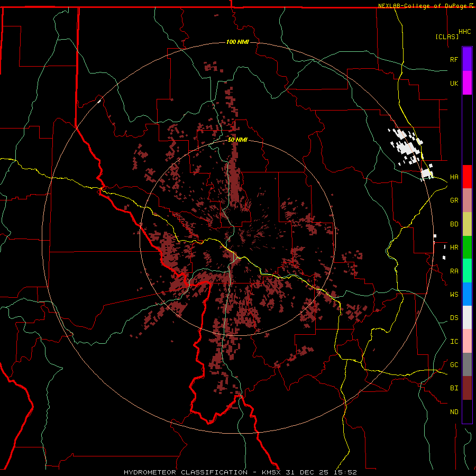Screen dimensions: 476x476
Task: Click the 50 NMI range ring label
Action: tap(237, 140)
